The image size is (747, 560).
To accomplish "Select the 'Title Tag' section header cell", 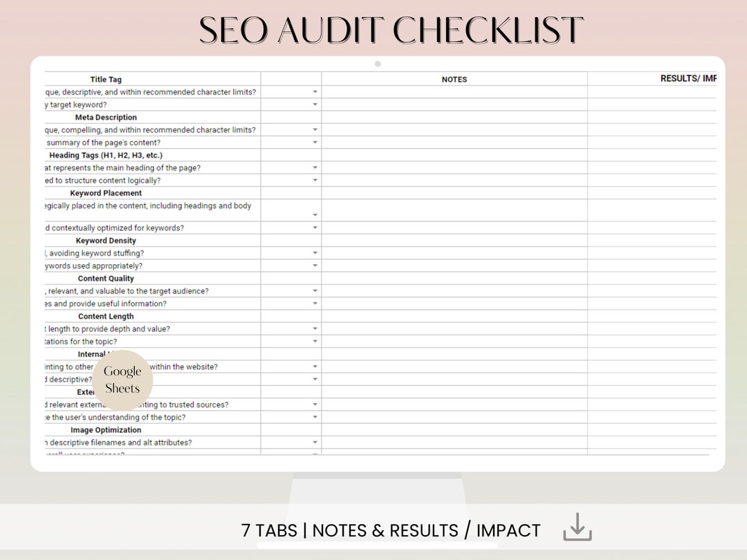I will 106,79.
